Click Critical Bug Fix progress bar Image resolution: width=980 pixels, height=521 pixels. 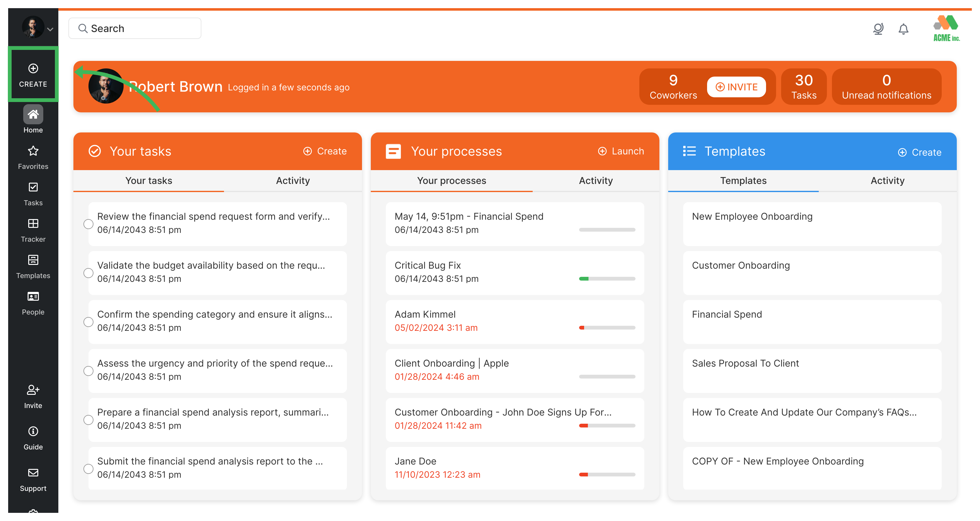click(607, 279)
